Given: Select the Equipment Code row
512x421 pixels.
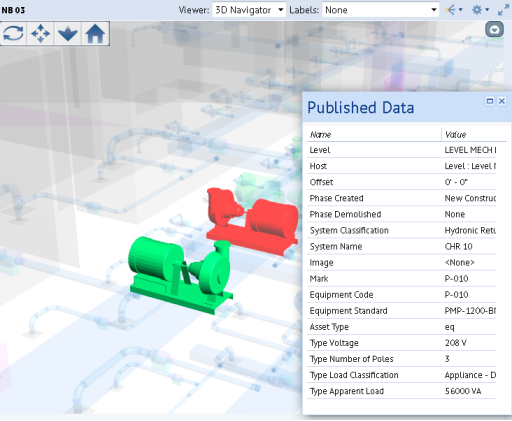Looking at the screenshot, I should (x=401, y=295).
